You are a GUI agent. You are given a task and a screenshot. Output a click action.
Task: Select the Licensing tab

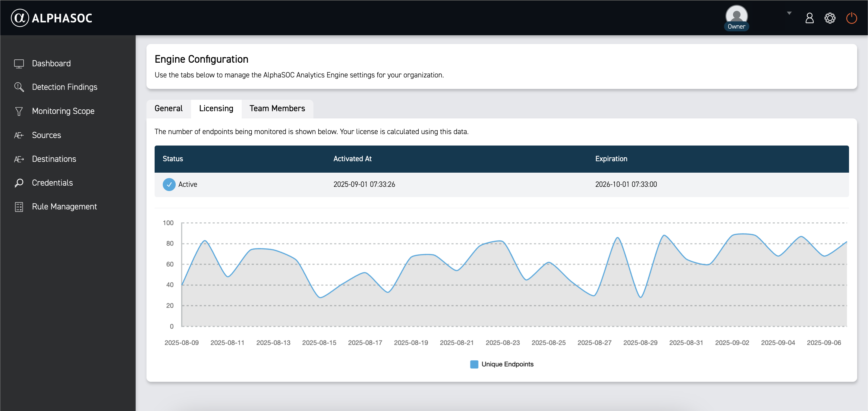click(216, 108)
